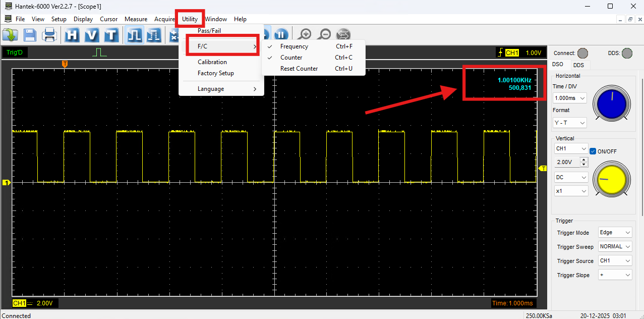Image resolution: width=644 pixels, height=319 pixels.
Task: Open the View menu
Action: [x=38, y=19]
